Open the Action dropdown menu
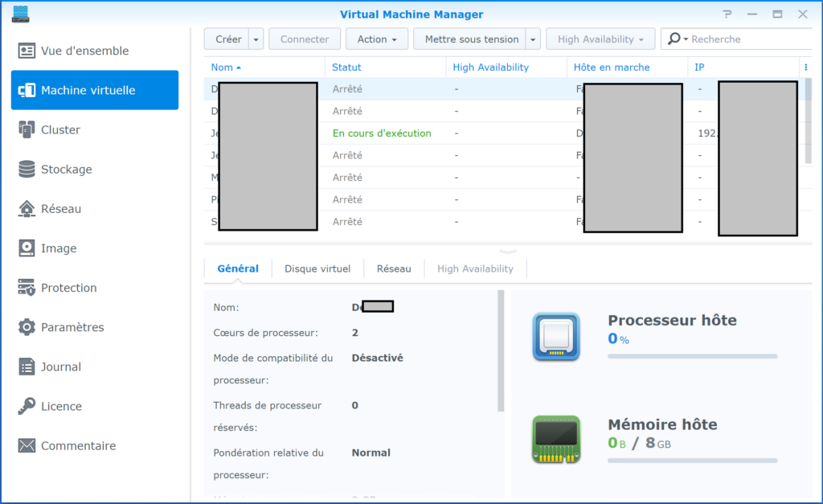The image size is (823, 504). [x=376, y=39]
